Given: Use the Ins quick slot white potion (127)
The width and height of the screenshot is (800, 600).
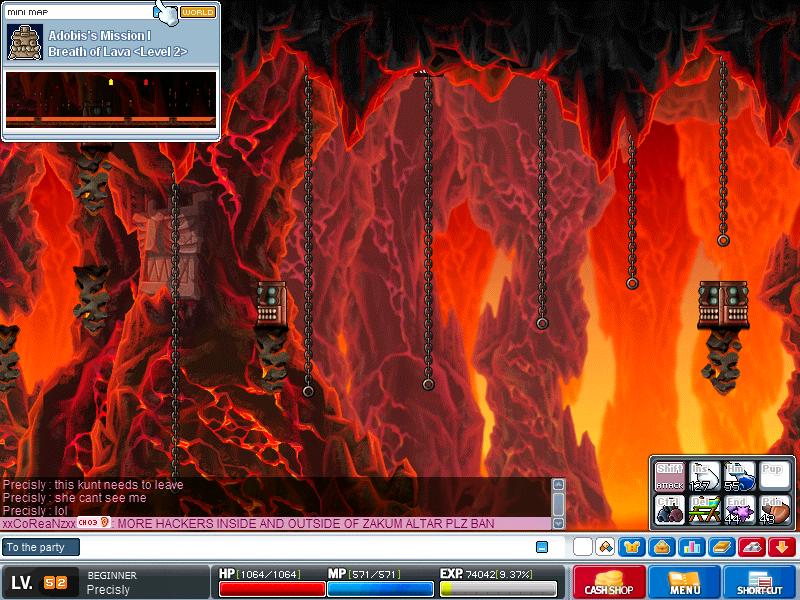Looking at the screenshot, I should (x=705, y=477).
